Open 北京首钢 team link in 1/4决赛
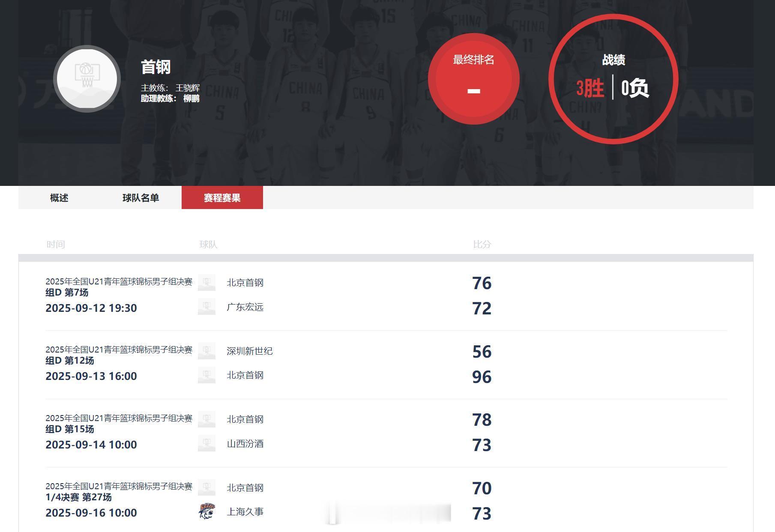Screen dimensions: 775x532 coord(245,488)
